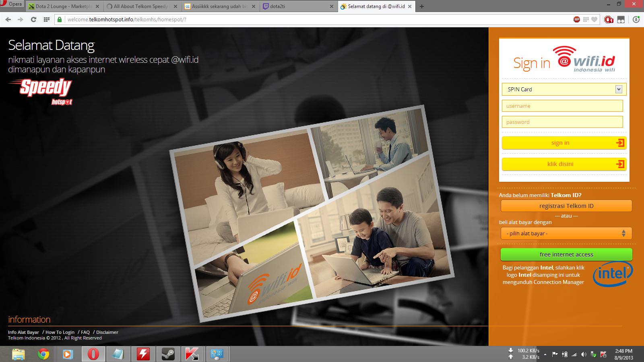Open Kaspersky from taskbar
644x362 pixels.
pos(192,354)
